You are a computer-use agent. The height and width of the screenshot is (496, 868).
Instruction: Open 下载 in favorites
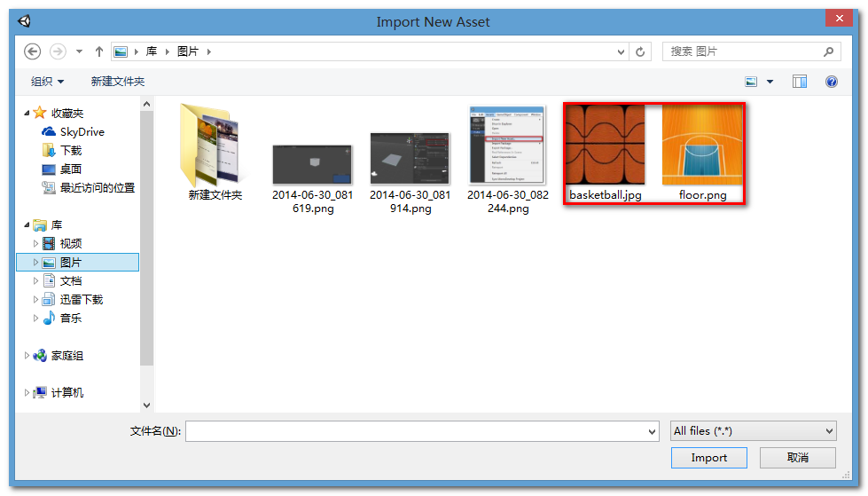tap(70, 151)
